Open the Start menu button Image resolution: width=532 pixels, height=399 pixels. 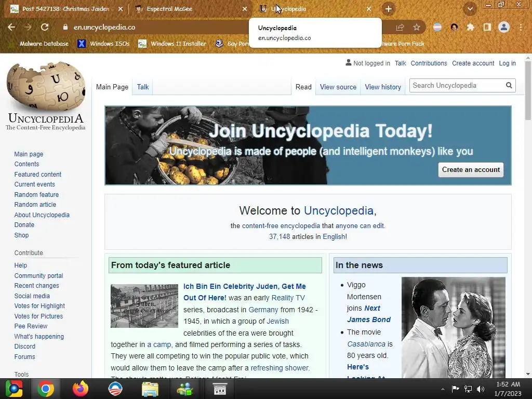pos(14,389)
